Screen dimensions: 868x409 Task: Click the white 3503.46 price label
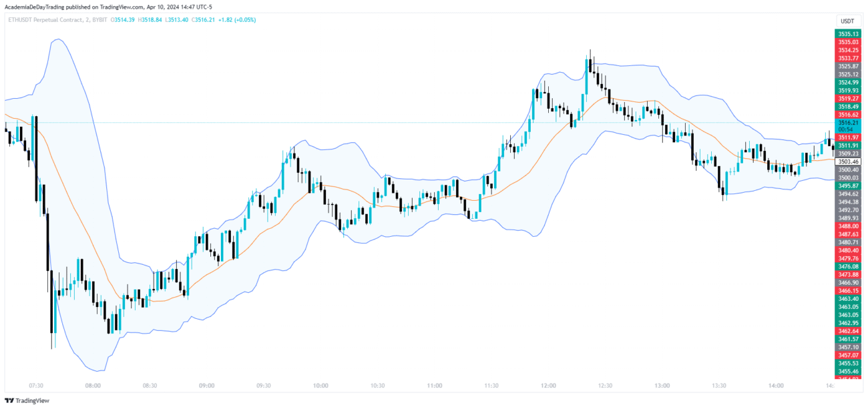click(x=847, y=161)
